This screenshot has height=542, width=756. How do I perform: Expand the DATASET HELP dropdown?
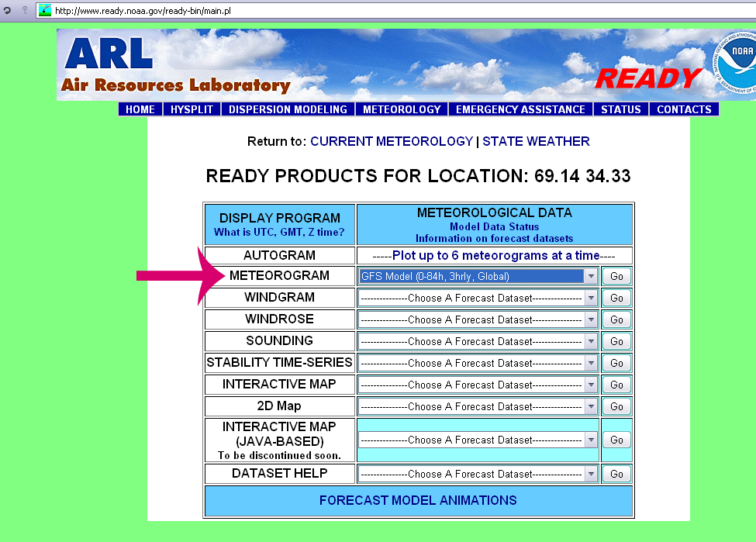tap(478, 474)
